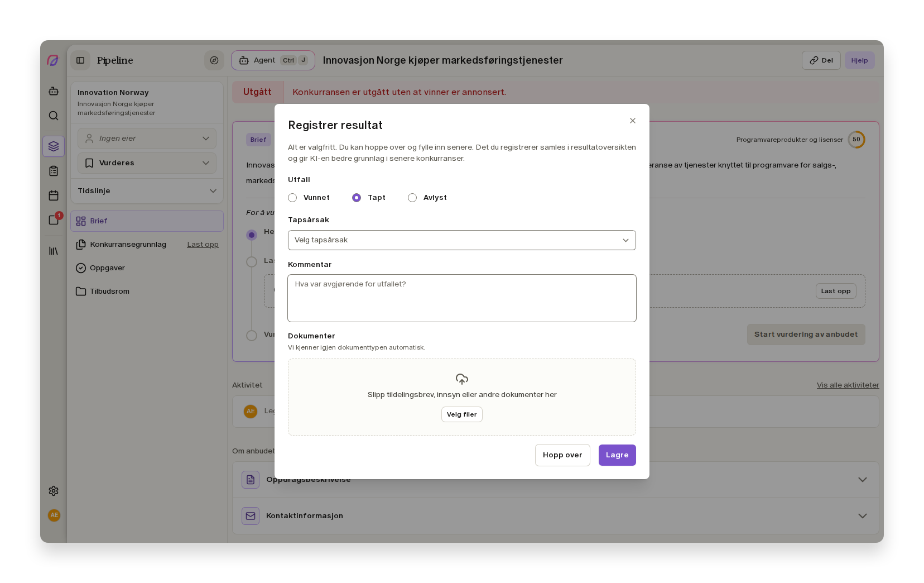Select the Tapt outcome radio button
This screenshot has width=924, height=583.
click(x=357, y=198)
